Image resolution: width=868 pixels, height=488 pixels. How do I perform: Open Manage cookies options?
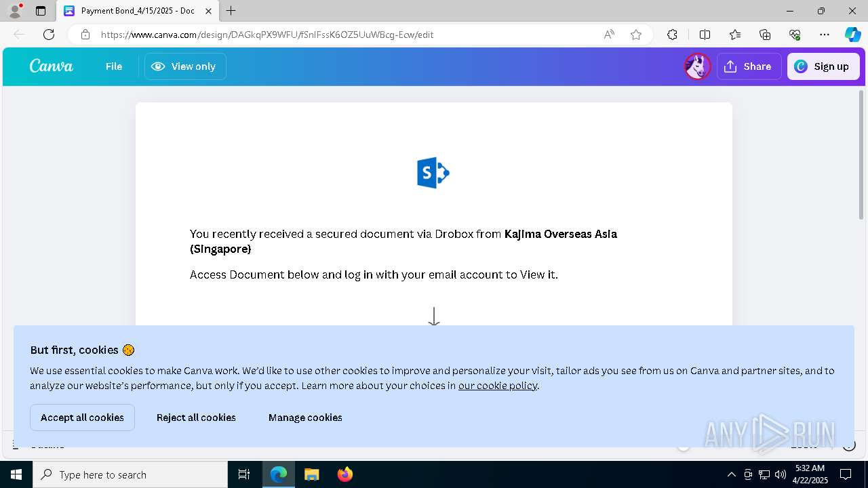point(305,418)
